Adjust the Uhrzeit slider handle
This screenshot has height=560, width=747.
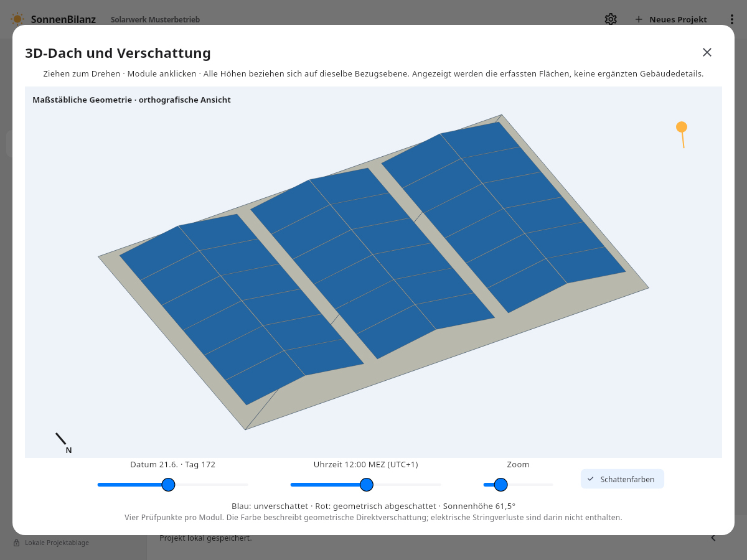click(x=367, y=485)
